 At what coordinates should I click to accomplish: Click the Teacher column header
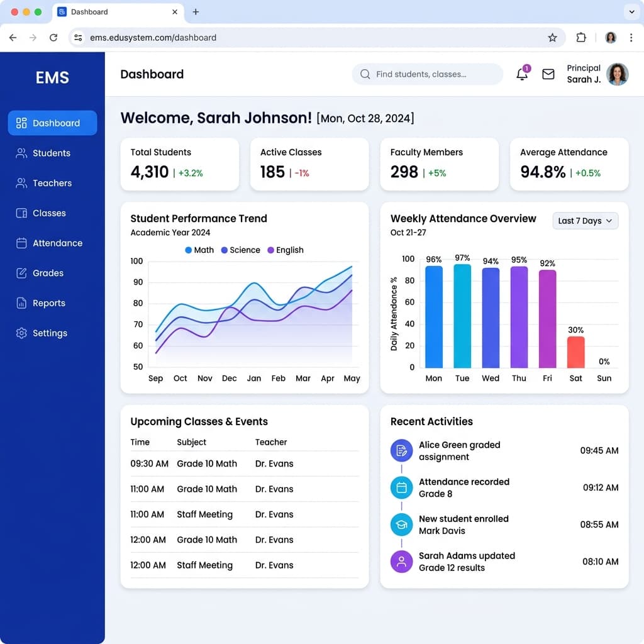coord(270,442)
